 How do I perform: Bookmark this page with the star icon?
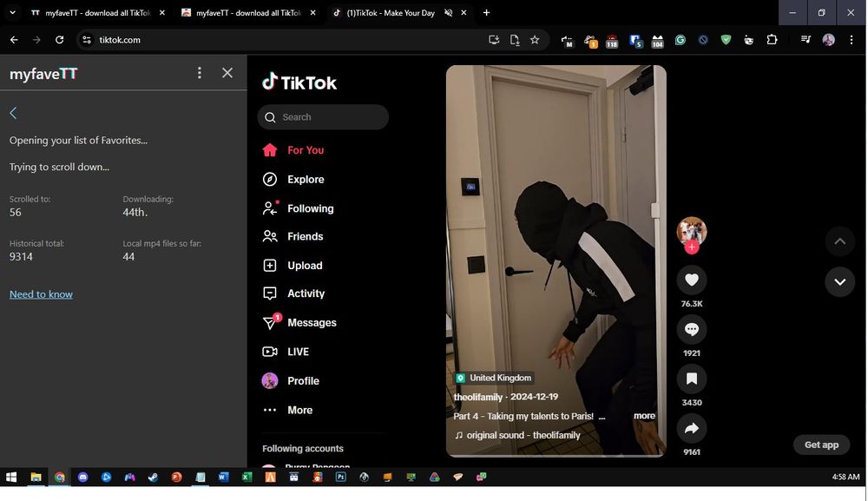534,40
